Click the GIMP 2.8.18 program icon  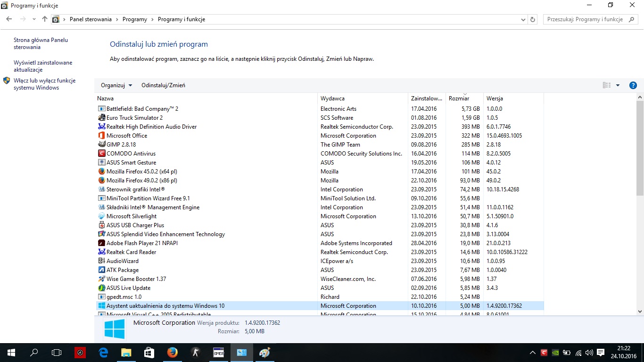tap(101, 145)
